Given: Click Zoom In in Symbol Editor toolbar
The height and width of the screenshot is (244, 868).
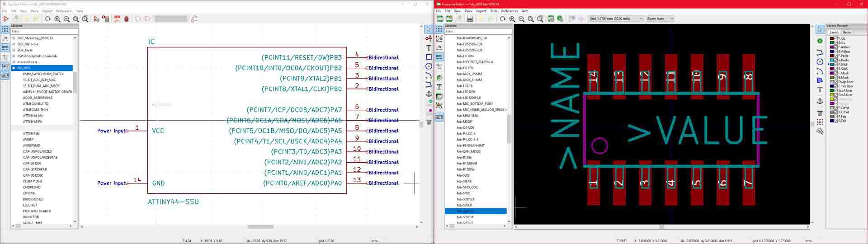Looking at the screenshot, I should point(57,19).
